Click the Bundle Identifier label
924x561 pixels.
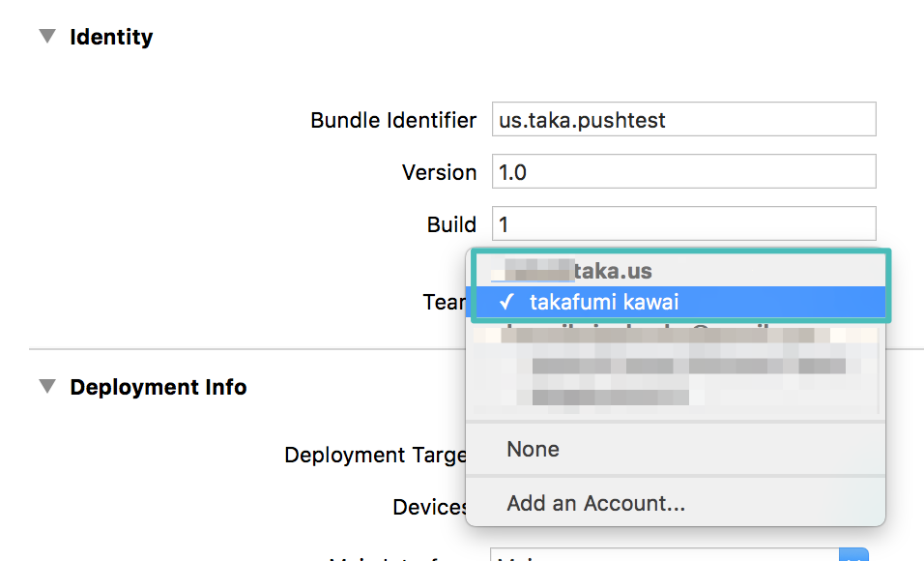(392, 120)
